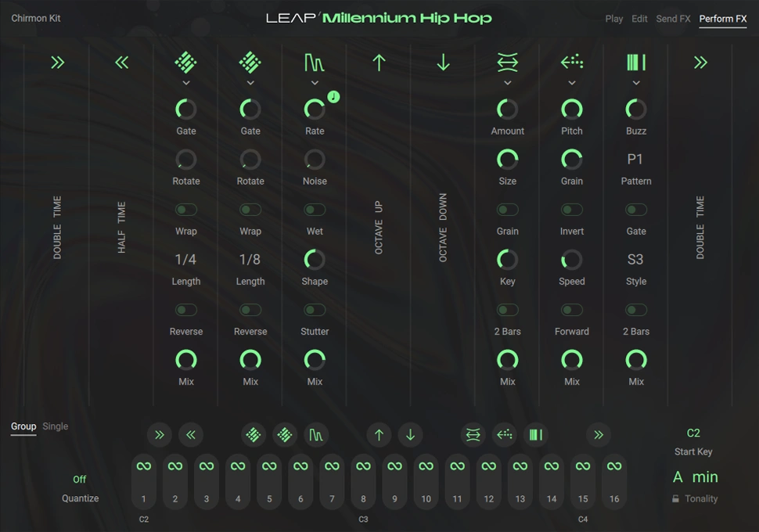Click the Octave Up arrow icon
This screenshot has width=759, height=532.
coord(378,62)
